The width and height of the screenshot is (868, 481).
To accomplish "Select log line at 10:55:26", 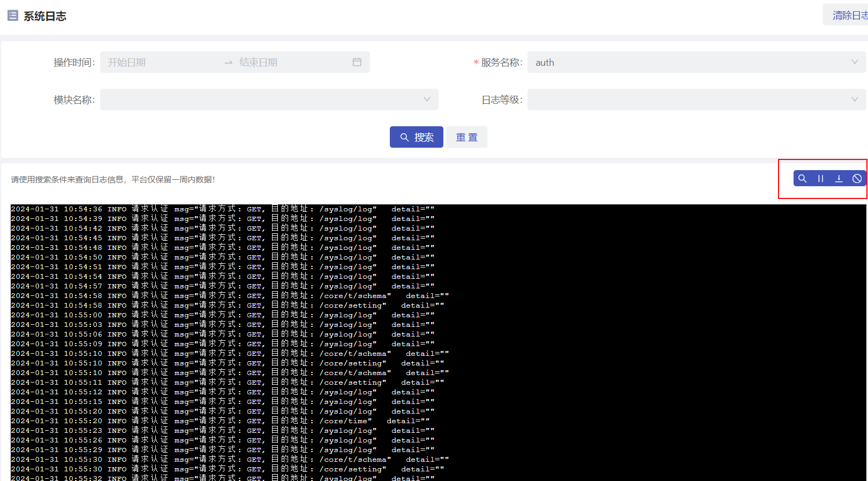I will pyautogui.click(x=223, y=440).
